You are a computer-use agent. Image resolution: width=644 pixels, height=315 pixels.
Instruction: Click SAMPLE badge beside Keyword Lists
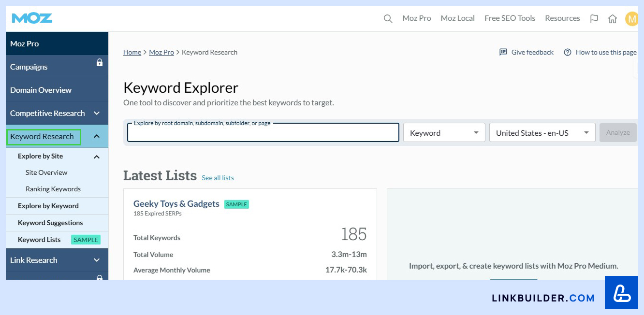86,240
